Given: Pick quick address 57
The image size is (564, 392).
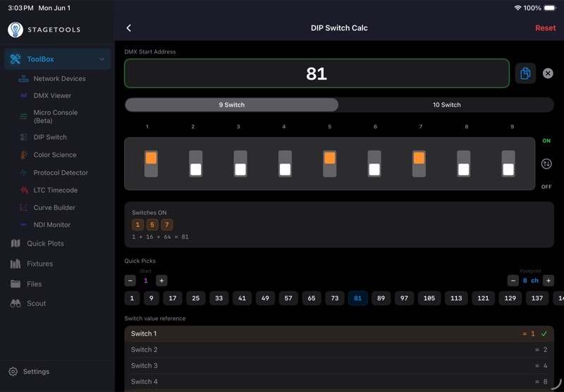Looking at the screenshot, I should (x=288, y=298).
